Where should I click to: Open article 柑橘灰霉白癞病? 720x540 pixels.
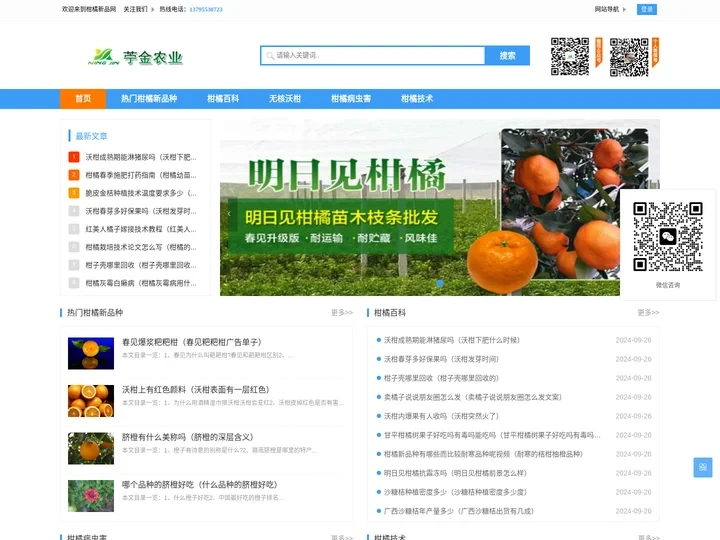141,283
